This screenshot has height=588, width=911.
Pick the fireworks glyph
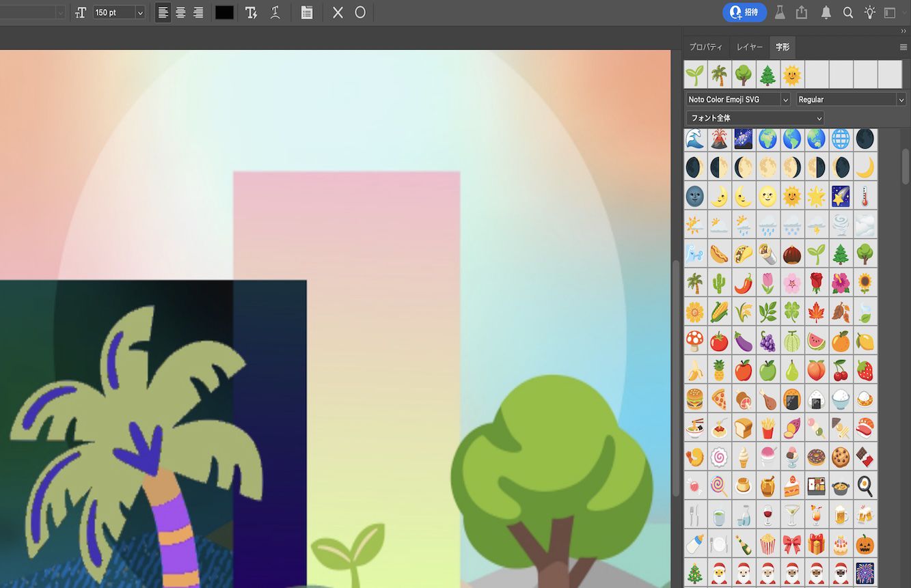point(865,572)
